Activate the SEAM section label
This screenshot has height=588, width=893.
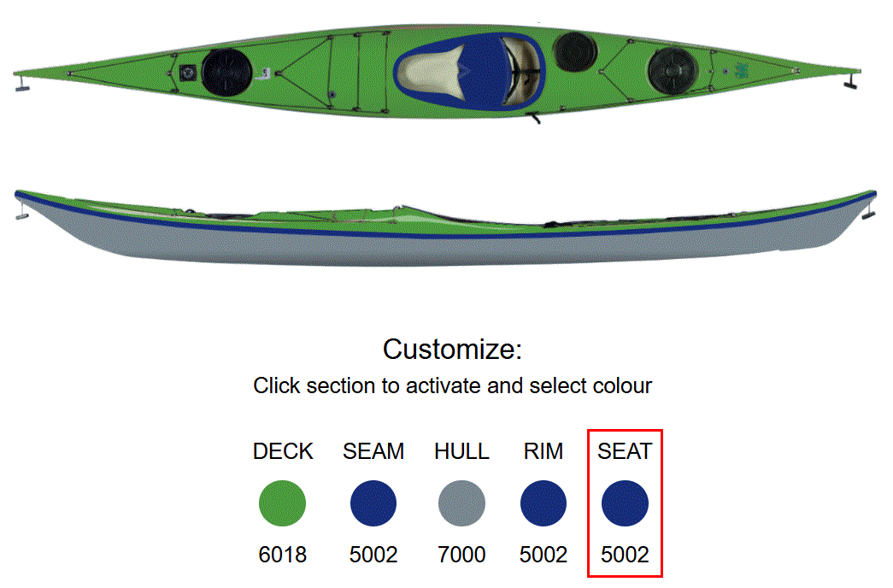click(x=373, y=451)
